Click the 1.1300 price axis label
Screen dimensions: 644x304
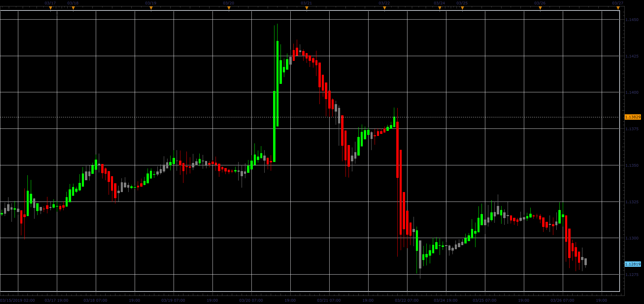(x=632, y=238)
